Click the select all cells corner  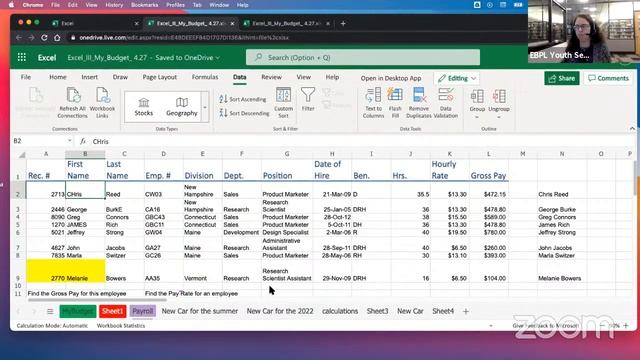[x=21, y=154]
